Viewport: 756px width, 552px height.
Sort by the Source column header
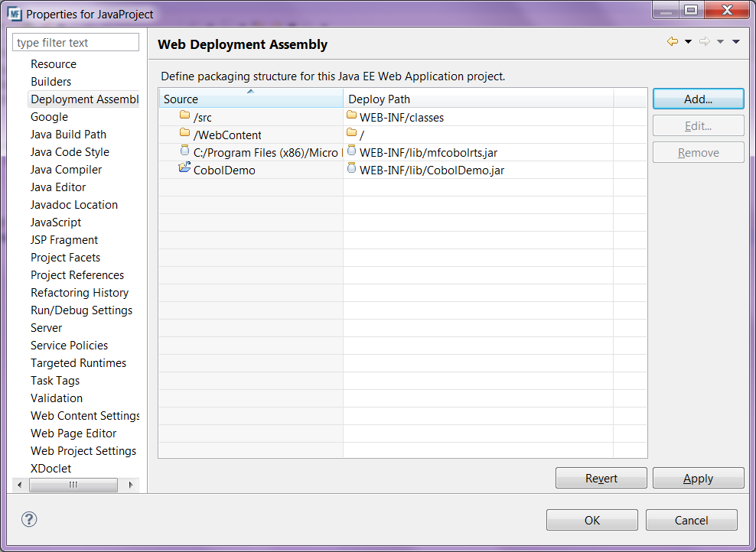[250, 99]
